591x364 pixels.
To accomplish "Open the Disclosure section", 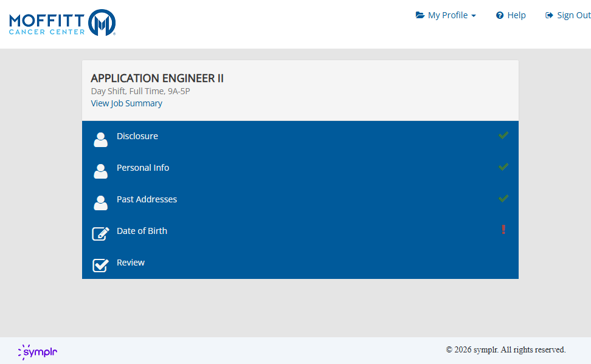I will [137, 136].
